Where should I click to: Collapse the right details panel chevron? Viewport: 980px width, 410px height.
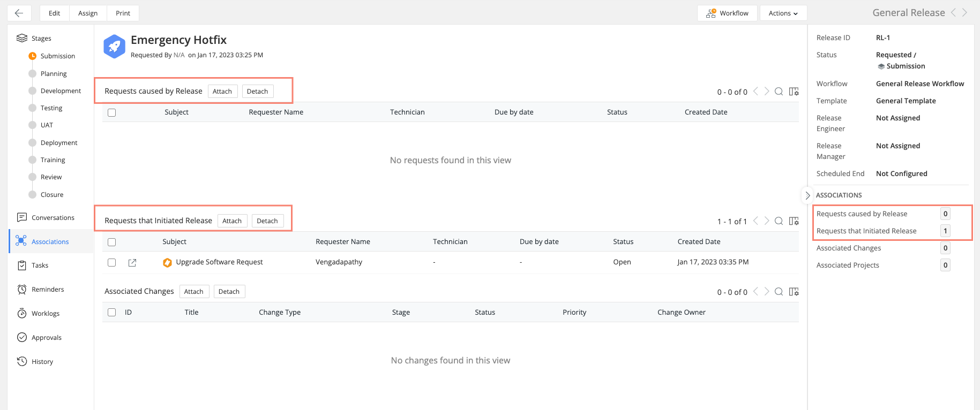point(807,195)
